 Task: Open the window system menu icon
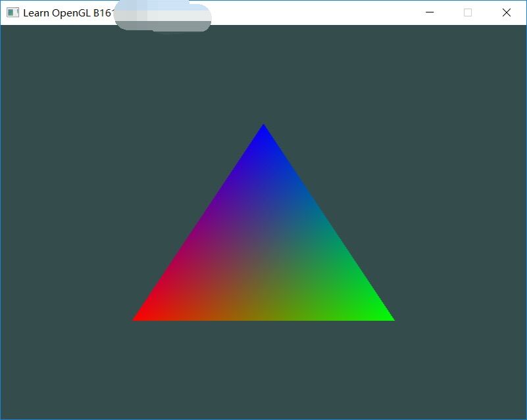(13, 12)
